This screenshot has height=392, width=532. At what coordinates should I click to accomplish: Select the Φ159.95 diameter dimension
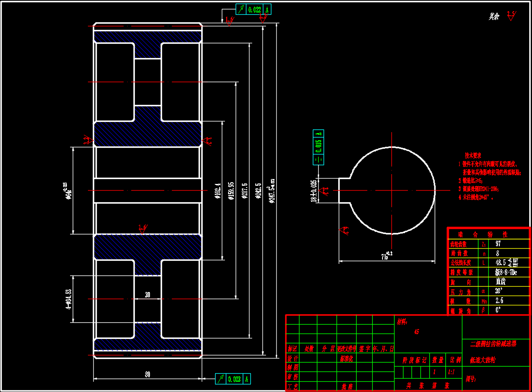tap(231, 191)
